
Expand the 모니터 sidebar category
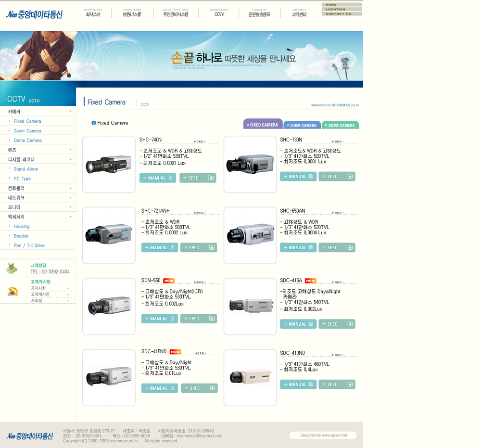[x=38, y=207]
